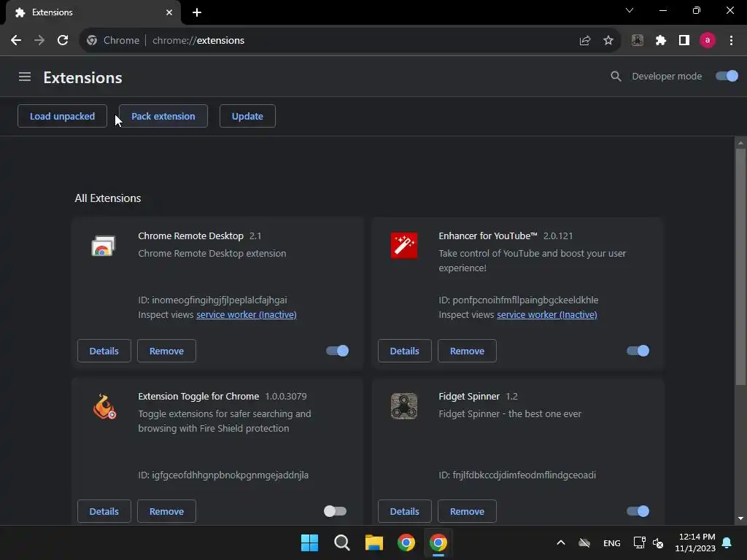Click the network display tray icon
Screen dimensions: 747x560
point(639,542)
